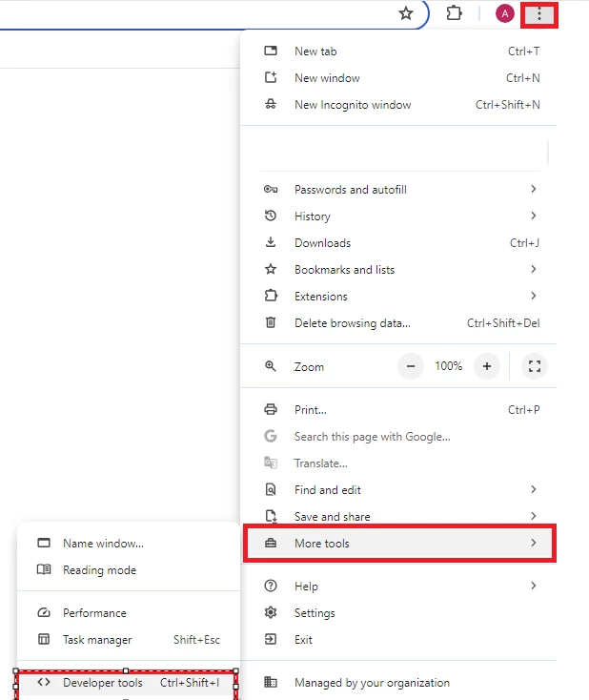Click the fullscreen icon next to zoom
The height and width of the screenshot is (700, 589).
coord(534,366)
